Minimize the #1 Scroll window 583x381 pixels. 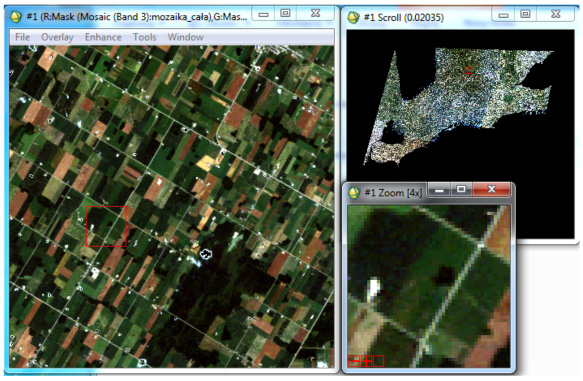503,14
